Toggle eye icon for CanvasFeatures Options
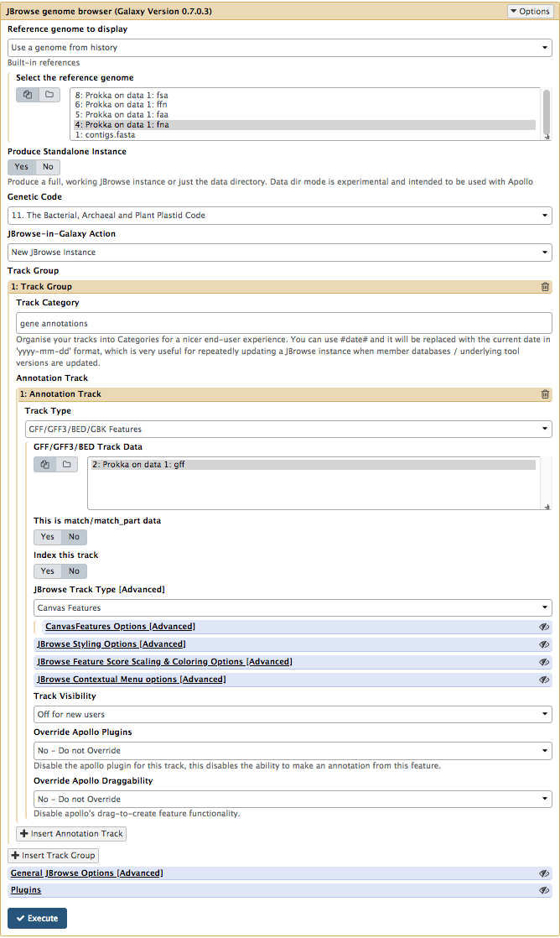This screenshot has width=560, height=938. point(544,627)
